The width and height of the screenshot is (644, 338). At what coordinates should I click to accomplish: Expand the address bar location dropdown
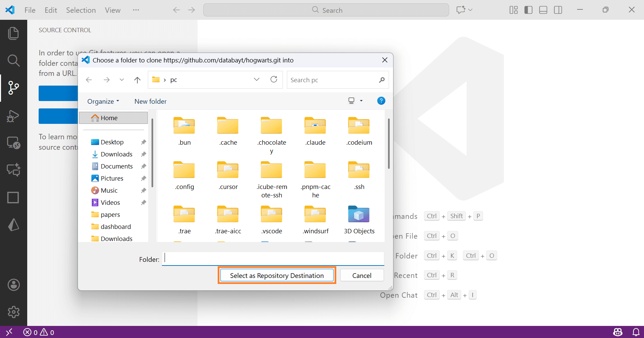[x=257, y=80]
